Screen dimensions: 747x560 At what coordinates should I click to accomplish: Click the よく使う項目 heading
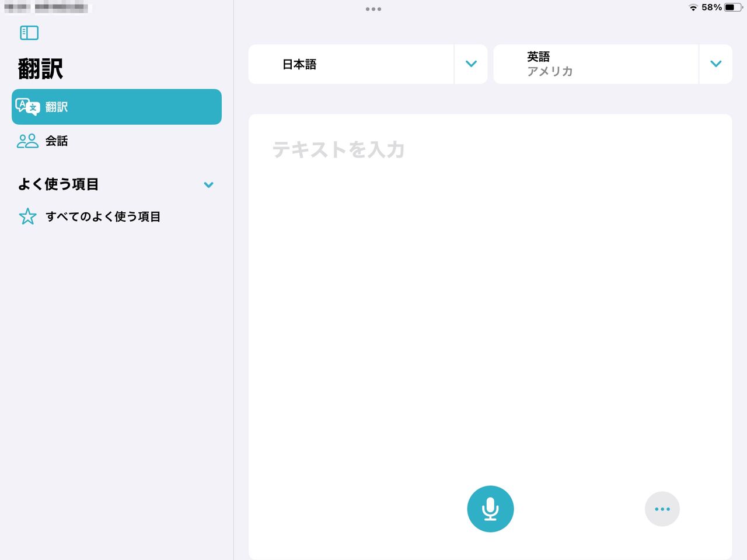tap(58, 184)
